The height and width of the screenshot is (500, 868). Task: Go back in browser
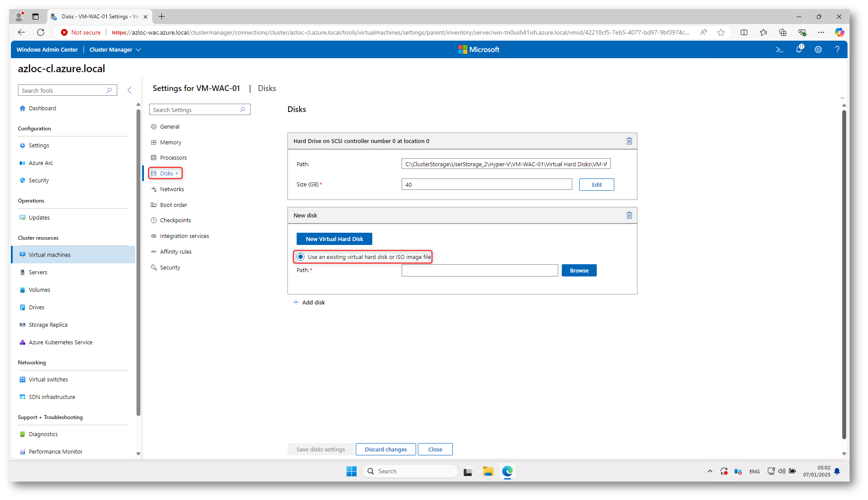(21, 32)
